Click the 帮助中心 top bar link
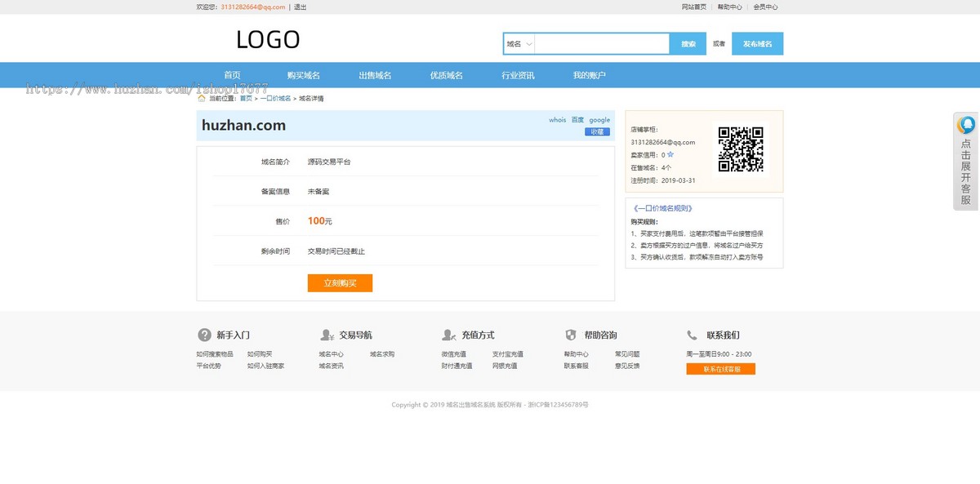The height and width of the screenshot is (484, 980). tap(730, 7)
